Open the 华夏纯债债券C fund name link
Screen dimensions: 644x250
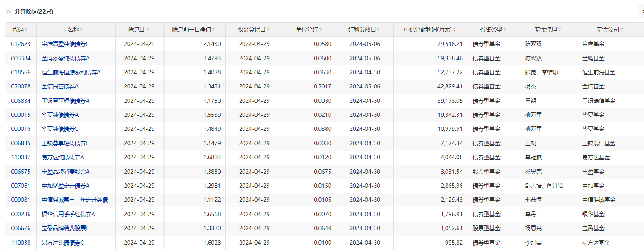click(x=60, y=129)
